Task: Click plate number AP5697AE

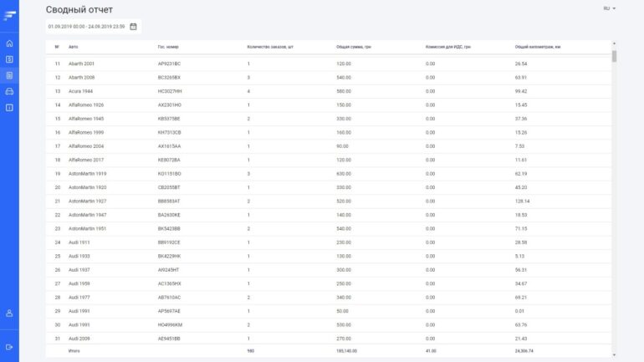Action: point(169,311)
